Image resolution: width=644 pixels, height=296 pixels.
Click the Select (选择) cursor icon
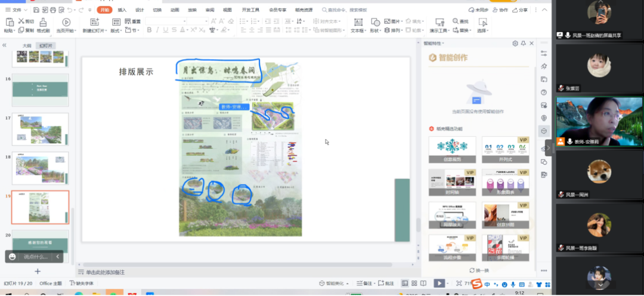(482, 22)
